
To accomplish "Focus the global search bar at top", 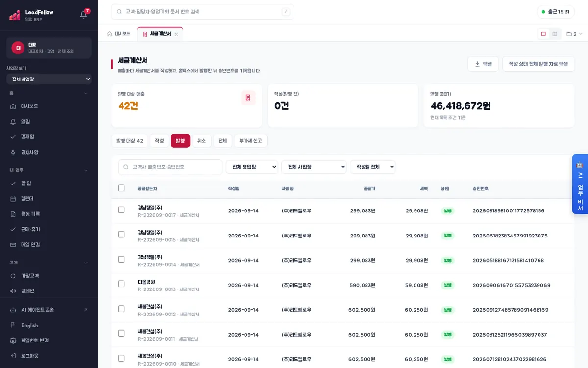I will (202, 12).
